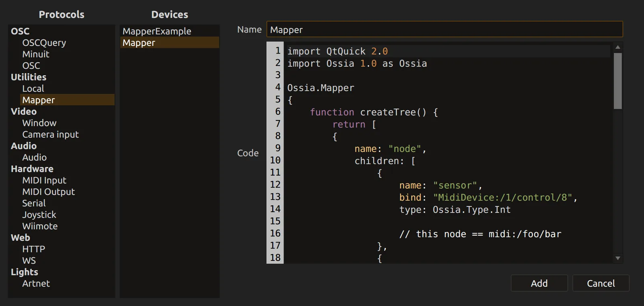Click the Hardware category header
Screen dimensions: 644x306
[32, 169]
